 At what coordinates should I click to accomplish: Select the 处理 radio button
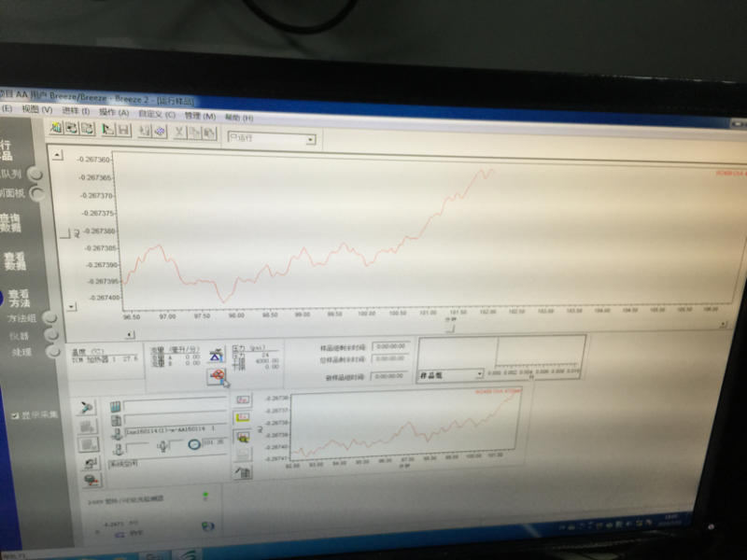point(53,352)
